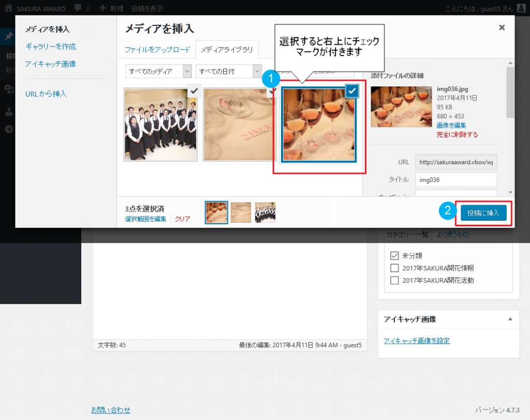
Task: Click the attachment details scroll-down arrow
Action: (510, 192)
